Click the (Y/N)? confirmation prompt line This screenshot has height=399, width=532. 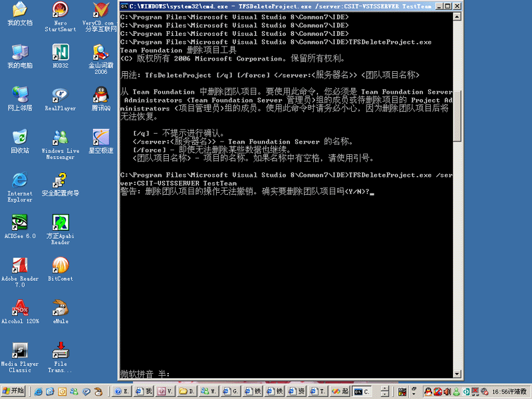[x=247, y=192]
